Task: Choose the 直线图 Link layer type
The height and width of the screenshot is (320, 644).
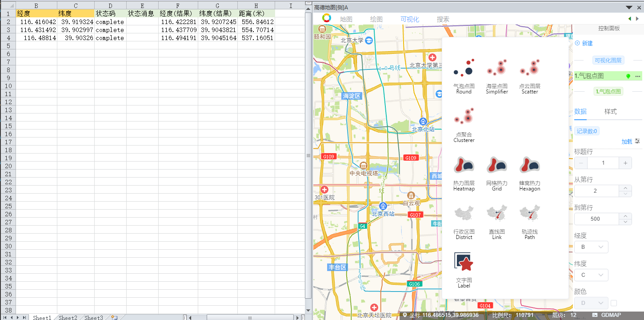Action: tap(496, 221)
